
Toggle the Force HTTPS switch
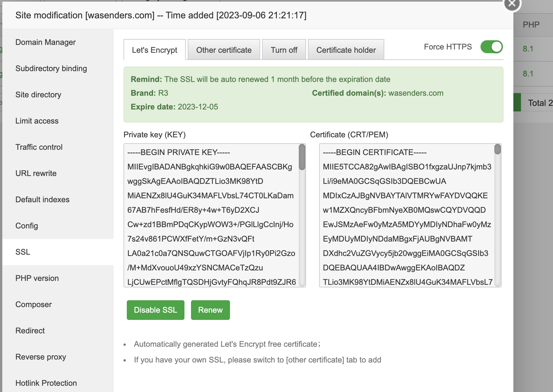(491, 47)
